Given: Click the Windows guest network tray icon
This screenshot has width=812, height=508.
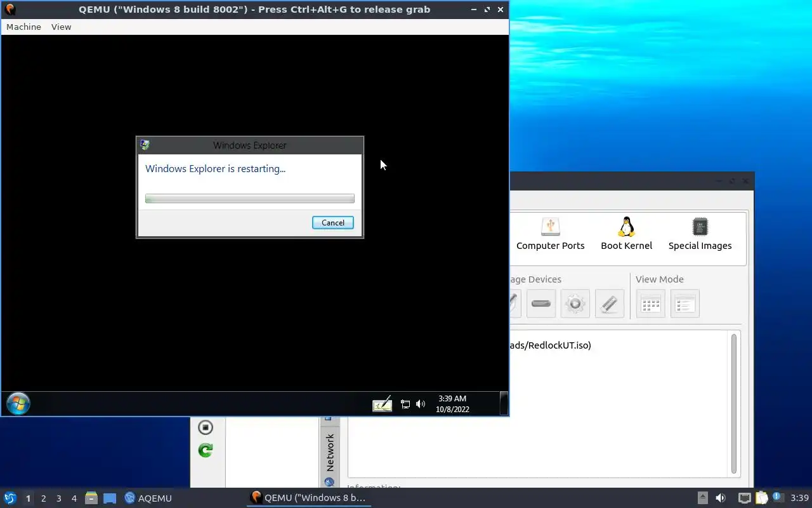Looking at the screenshot, I should point(405,404).
